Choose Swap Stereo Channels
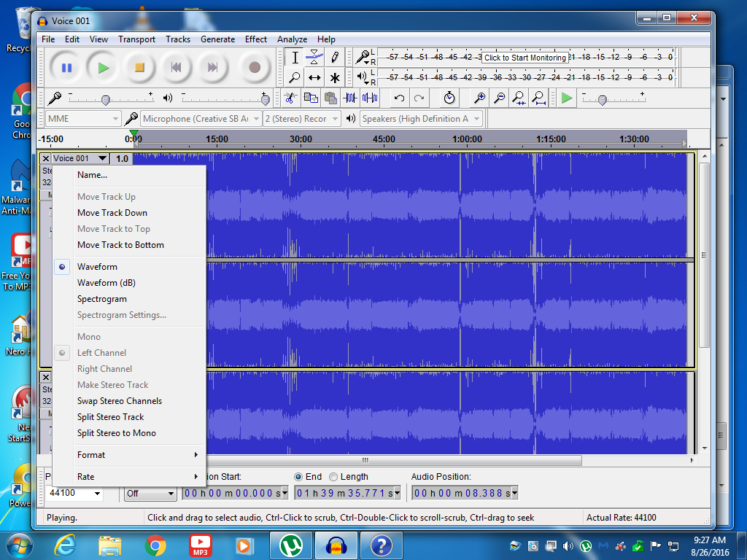The height and width of the screenshot is (560, 747). [x=120, y=401]
